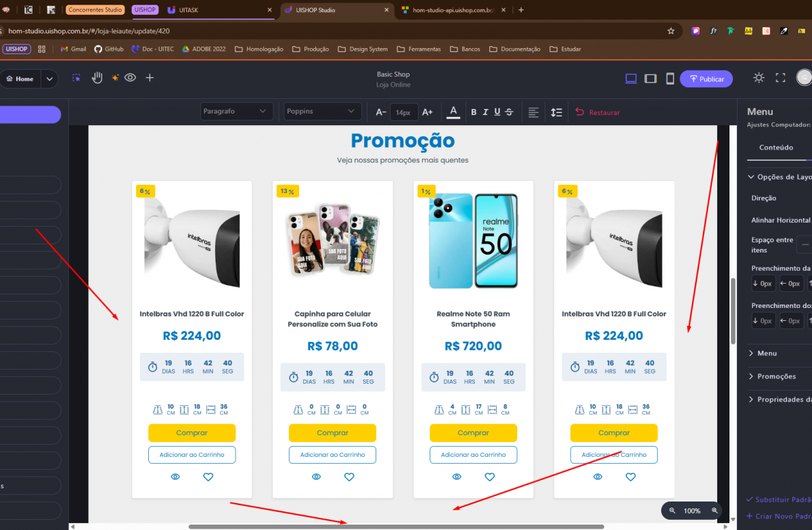
Task: Open the Conteúdo tab
Action: [776, 148]
